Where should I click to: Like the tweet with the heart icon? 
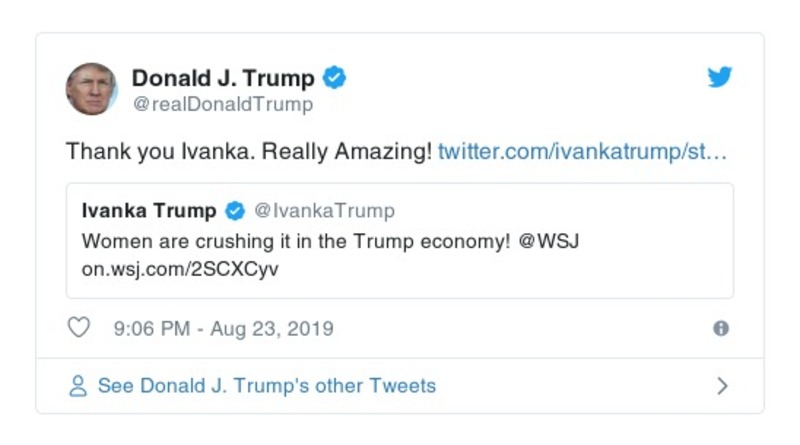click(x=78, y=328)
